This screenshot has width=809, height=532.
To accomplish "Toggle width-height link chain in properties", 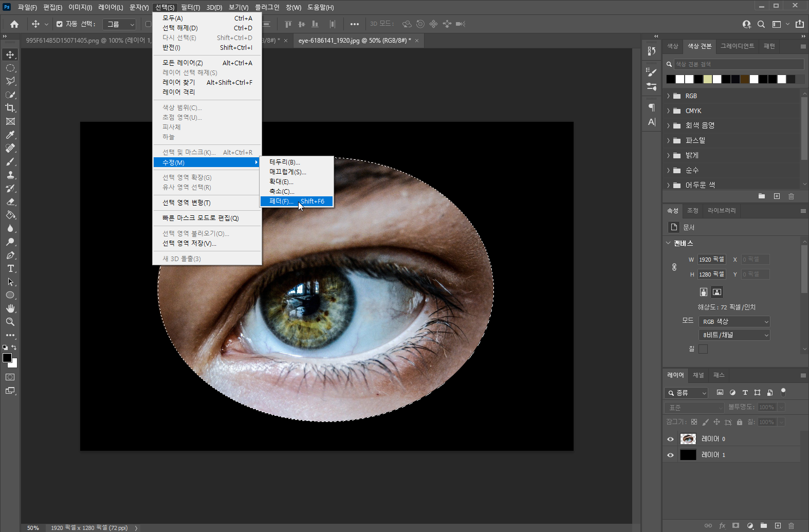I will click(674, 267).
